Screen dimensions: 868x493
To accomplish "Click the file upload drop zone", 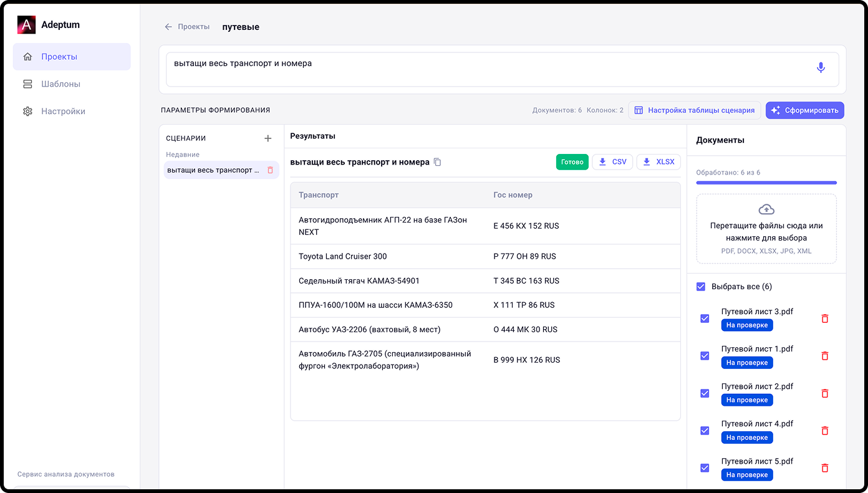I will pos(766,229).
